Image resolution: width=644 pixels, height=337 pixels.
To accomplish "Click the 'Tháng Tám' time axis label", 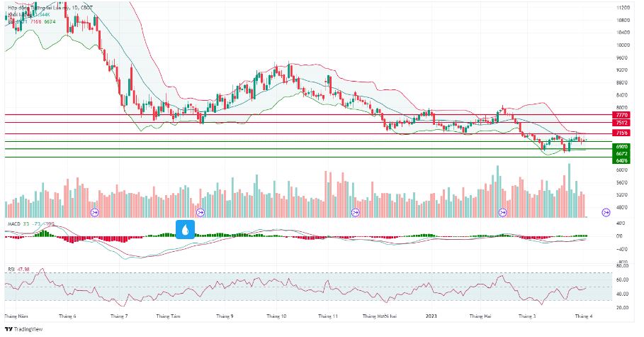I will coord(169,316).
